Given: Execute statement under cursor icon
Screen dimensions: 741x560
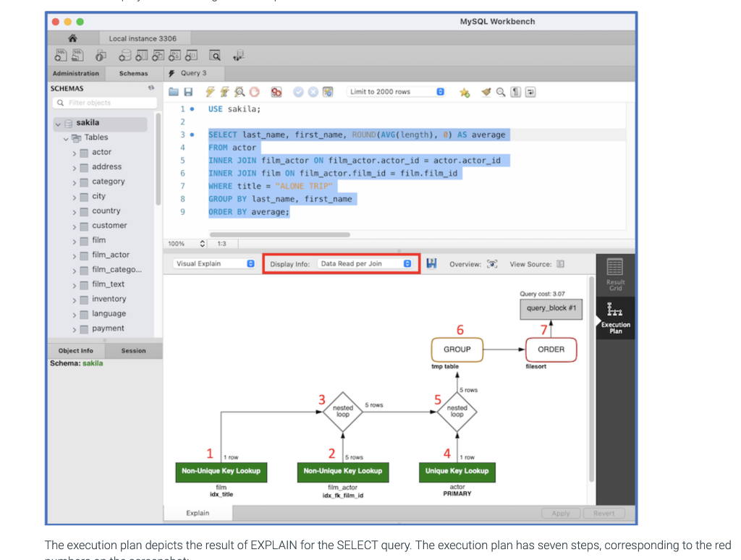Looking at the screenshot, I should pyautogui.click(x=224, y=92).
